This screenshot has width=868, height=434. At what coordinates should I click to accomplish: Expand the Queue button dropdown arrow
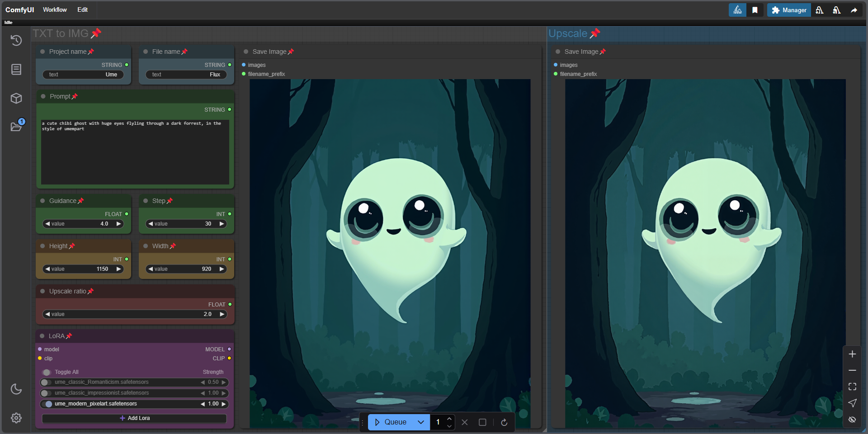tap(421, 422)
